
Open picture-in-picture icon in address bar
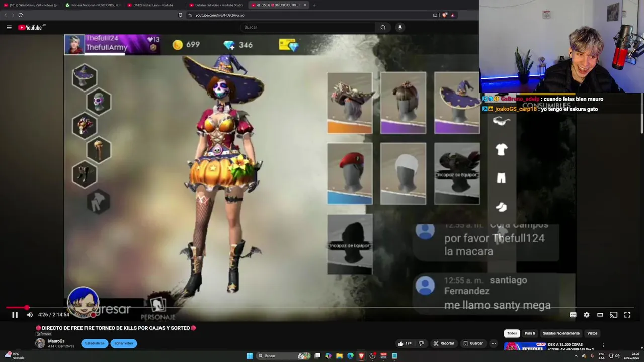[435, 15]
